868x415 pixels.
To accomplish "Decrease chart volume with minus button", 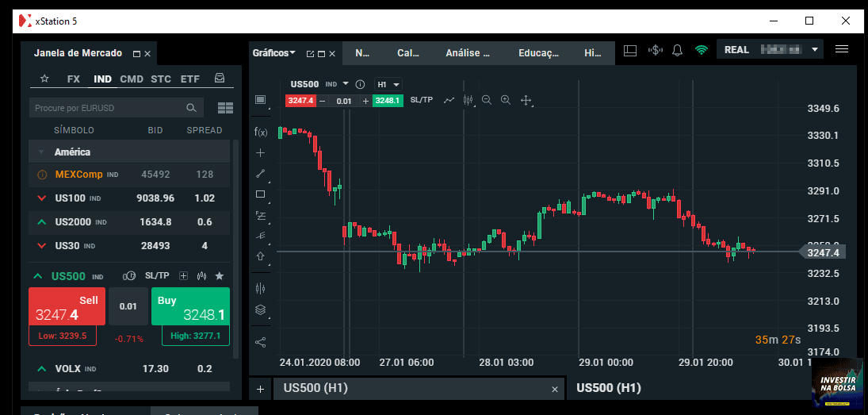I will [x=322, y=101].
